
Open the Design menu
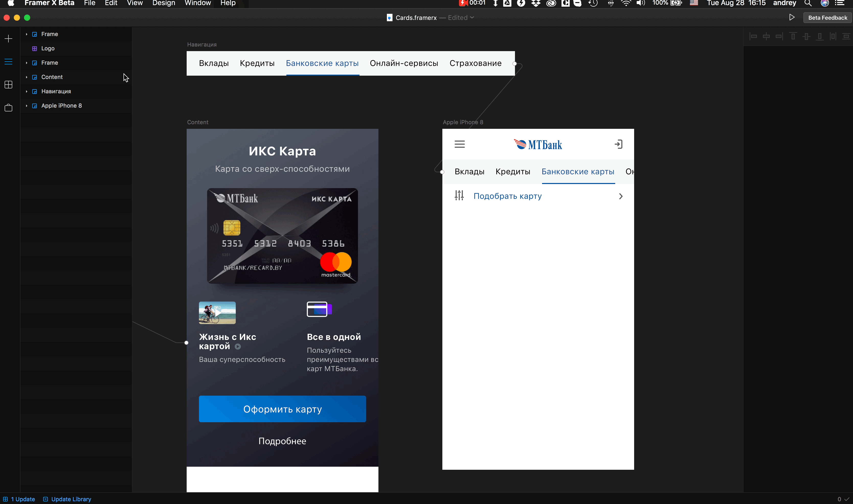(x=163, y=3)
